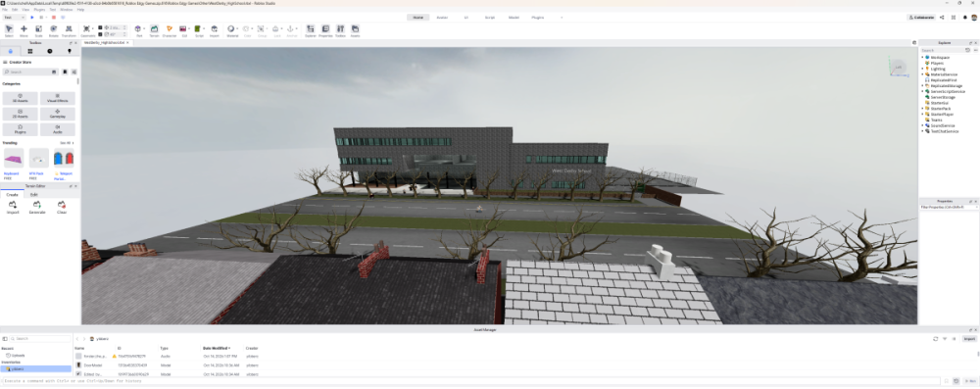
Task: Open the Terrain editor tool
Action: [x=154, y=30]
